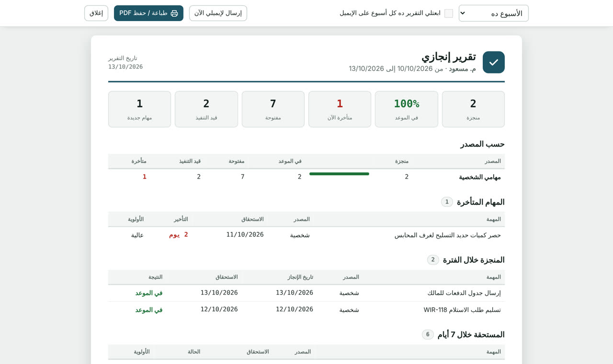Select the 100% في الموعد stat card
The width and height of the screenshot is (613, 364).
tap(407, 109)
